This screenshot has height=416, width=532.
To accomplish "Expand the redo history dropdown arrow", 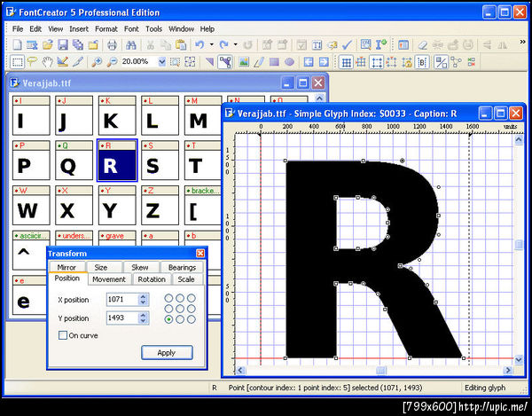I will point(236,44).
